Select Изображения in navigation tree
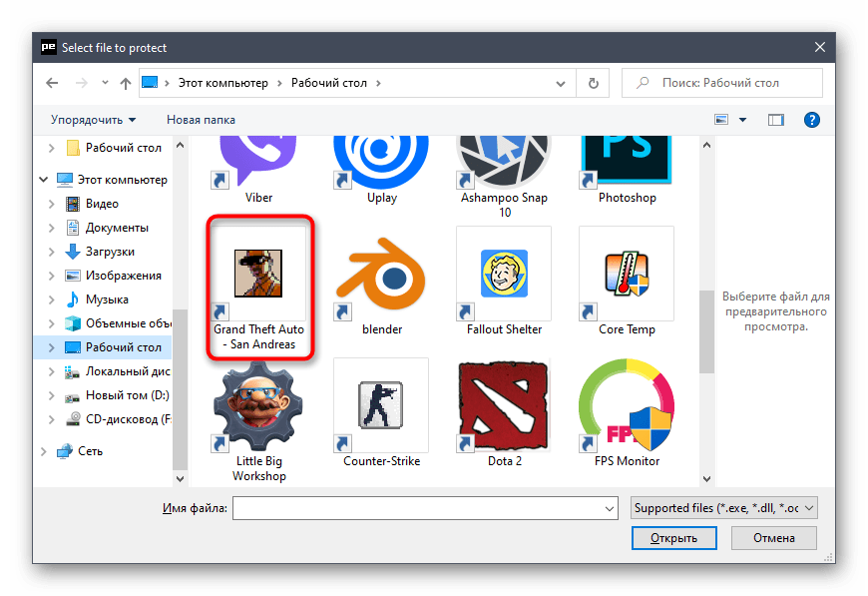This screenshot has width=868, height=596. [124, 276]
